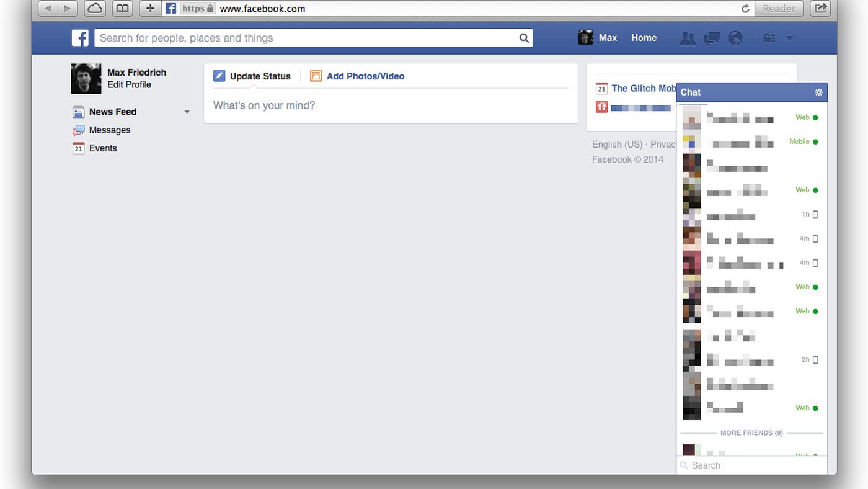This screenshot has width=868, height=489.
Task: Open Events in the left sidebar
Action: pos(103,148)
